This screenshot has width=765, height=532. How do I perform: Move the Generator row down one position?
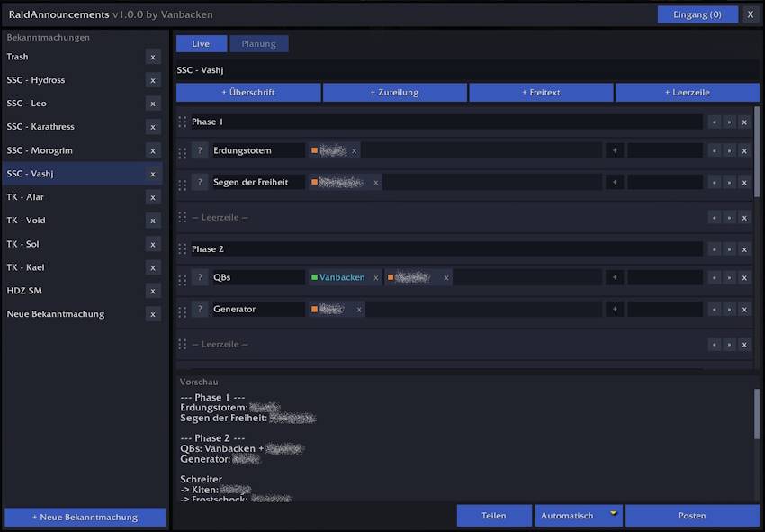729,310
